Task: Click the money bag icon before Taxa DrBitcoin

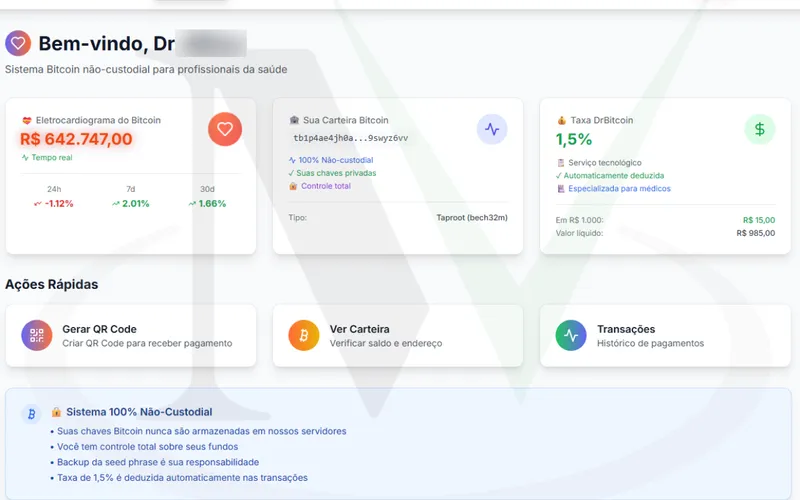Action: click(561, 120)
